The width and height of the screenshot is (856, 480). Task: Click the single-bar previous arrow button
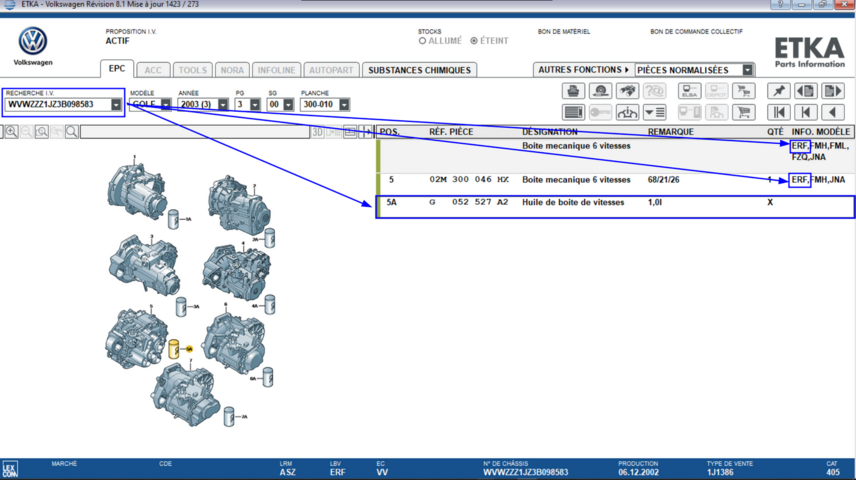pyautogui.click(x=806, y=112)
